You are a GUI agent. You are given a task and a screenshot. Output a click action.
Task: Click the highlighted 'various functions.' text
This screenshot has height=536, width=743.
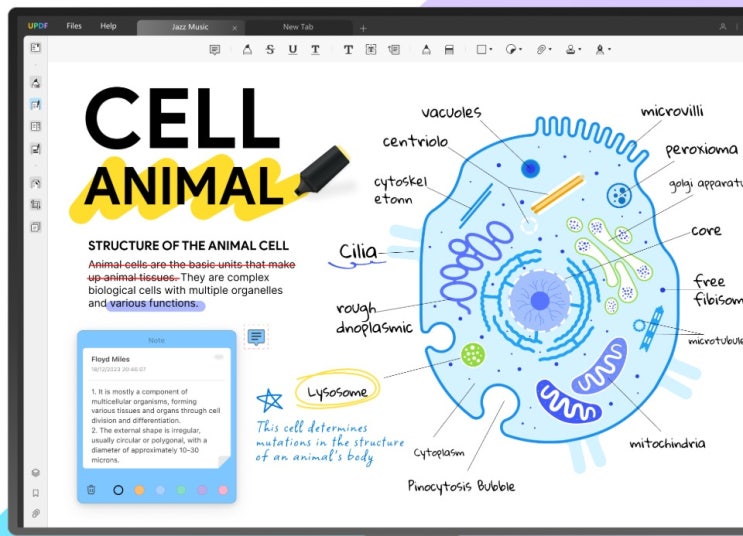154,303
